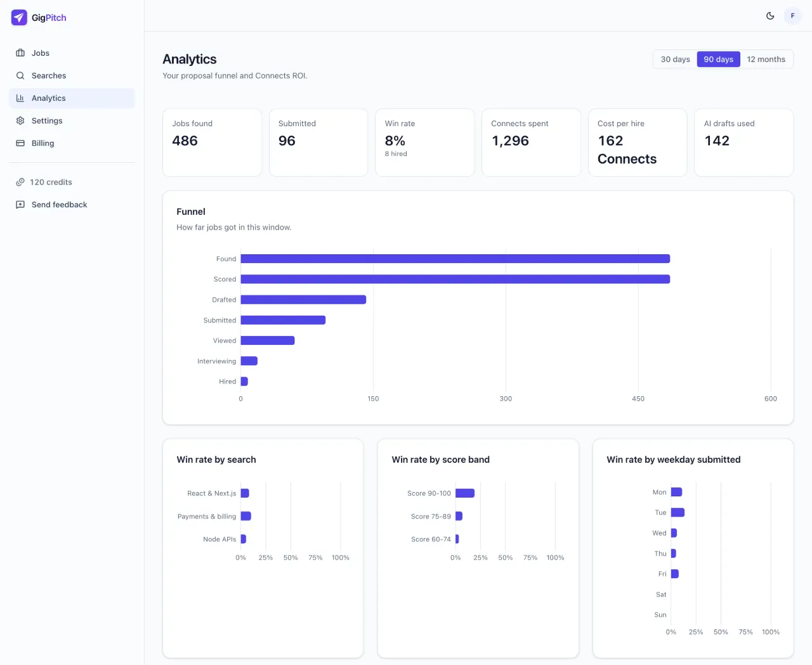Click the Hired funnel bar
Viewport: 812px width, 665px height.
click(244, 382)
